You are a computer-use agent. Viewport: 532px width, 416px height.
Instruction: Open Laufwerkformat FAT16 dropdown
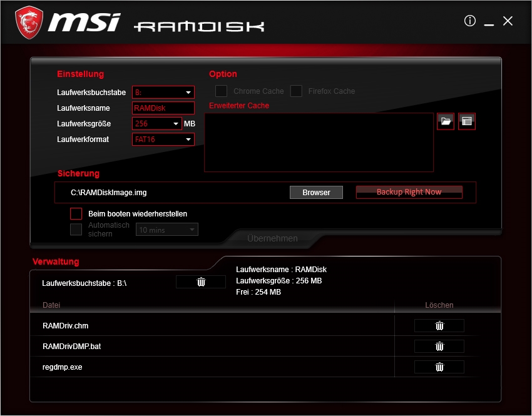tap(163, 140)
